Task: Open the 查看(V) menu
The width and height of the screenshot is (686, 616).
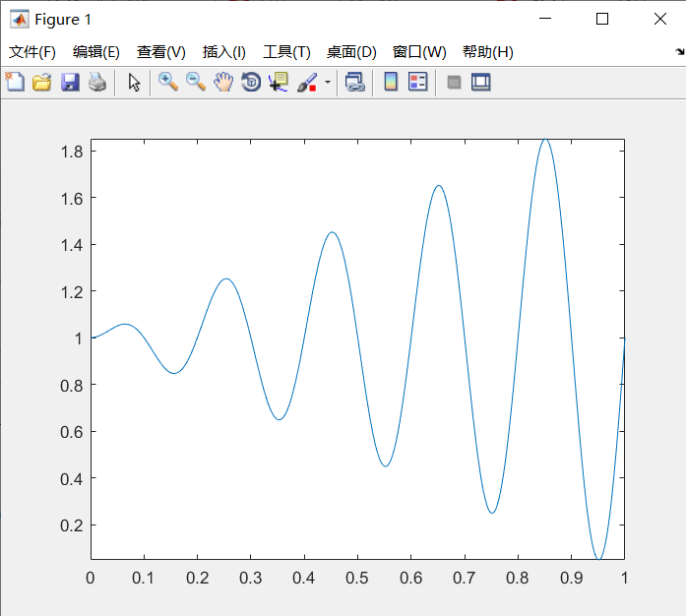Action: click(161, 52)
